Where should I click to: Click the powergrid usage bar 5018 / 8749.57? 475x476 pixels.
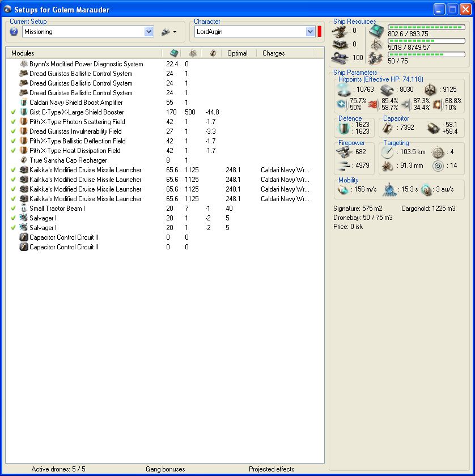[x=426, y=41]
